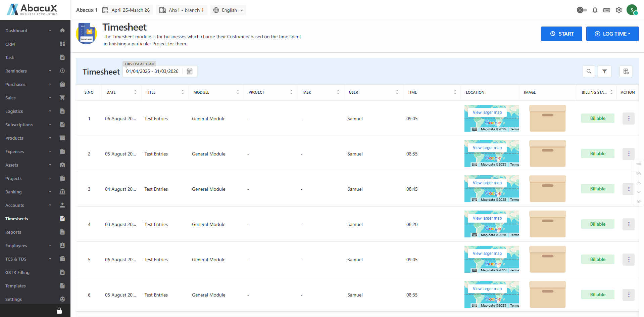644x317 pixels.
Task: Open the box image thumbnail in row 4
Action: point(547,224)
